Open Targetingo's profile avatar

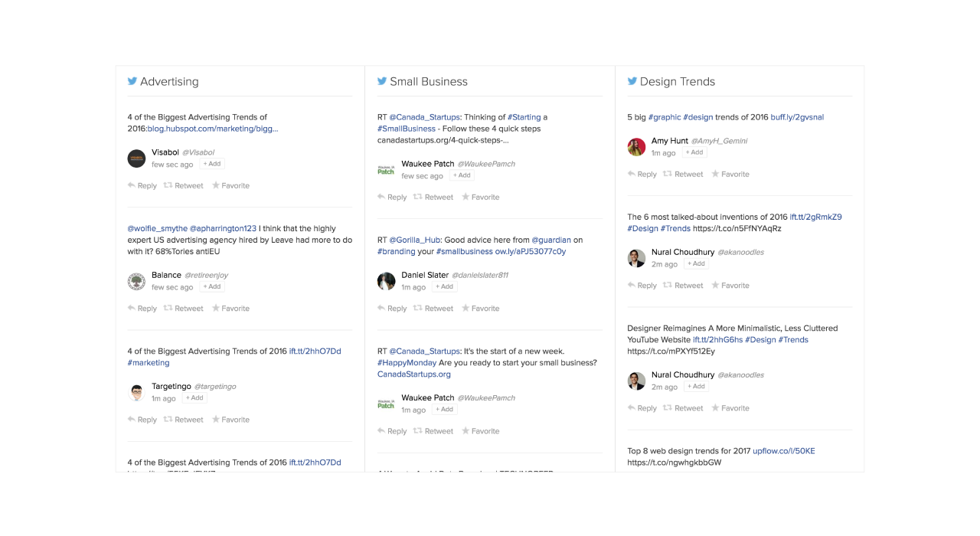tap(136, 393)
